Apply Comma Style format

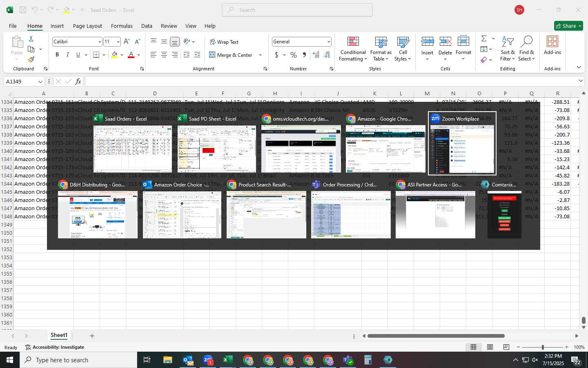[304, 55]
